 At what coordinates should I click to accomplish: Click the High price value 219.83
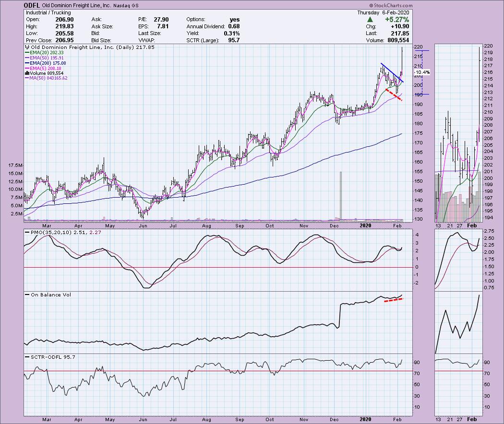(64, 26)
